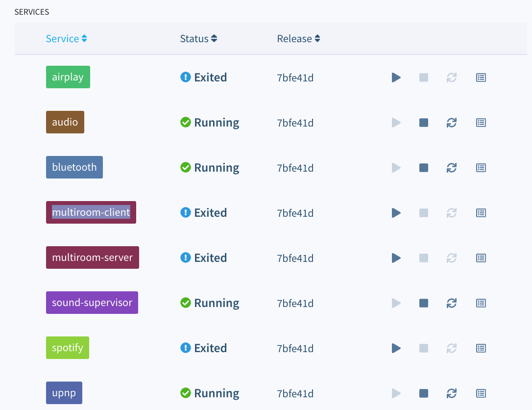Stop the multiroom-server service

pyautogui.click(x=423, y=258)
